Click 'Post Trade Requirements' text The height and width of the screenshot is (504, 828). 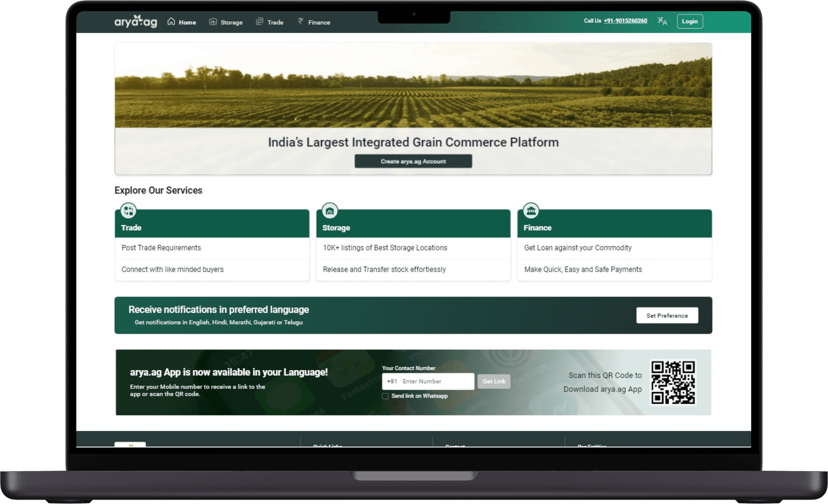pos(161,248)
